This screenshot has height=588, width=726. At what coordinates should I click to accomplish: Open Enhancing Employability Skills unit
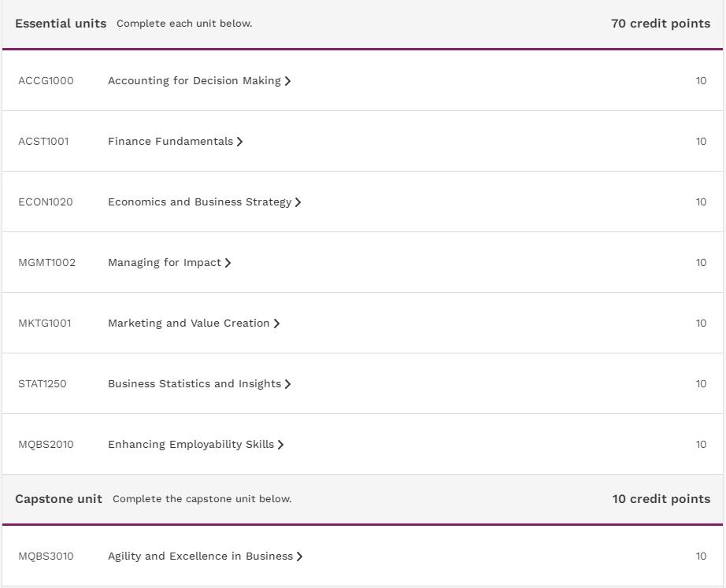pyautogui.click(x=191, y=445)
